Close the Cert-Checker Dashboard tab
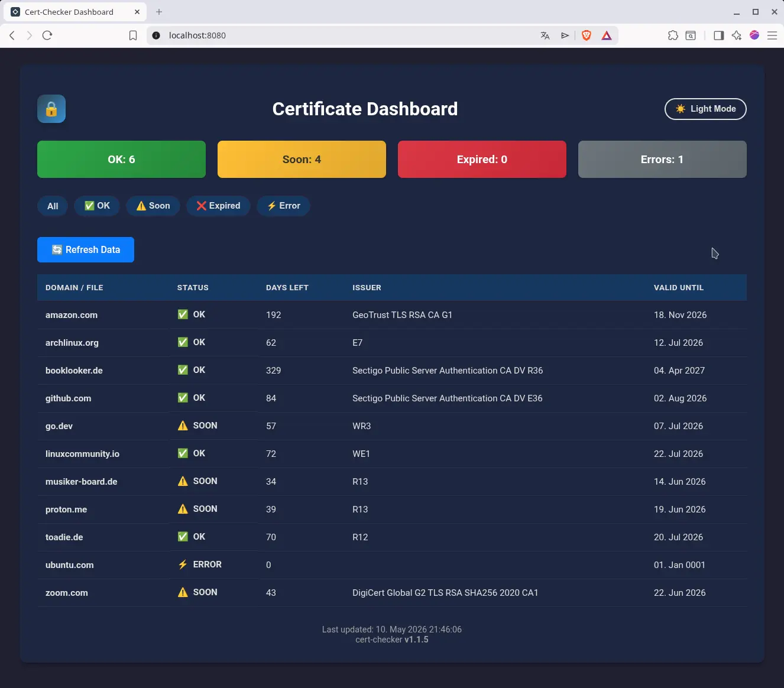 click(x=137, y=12)
